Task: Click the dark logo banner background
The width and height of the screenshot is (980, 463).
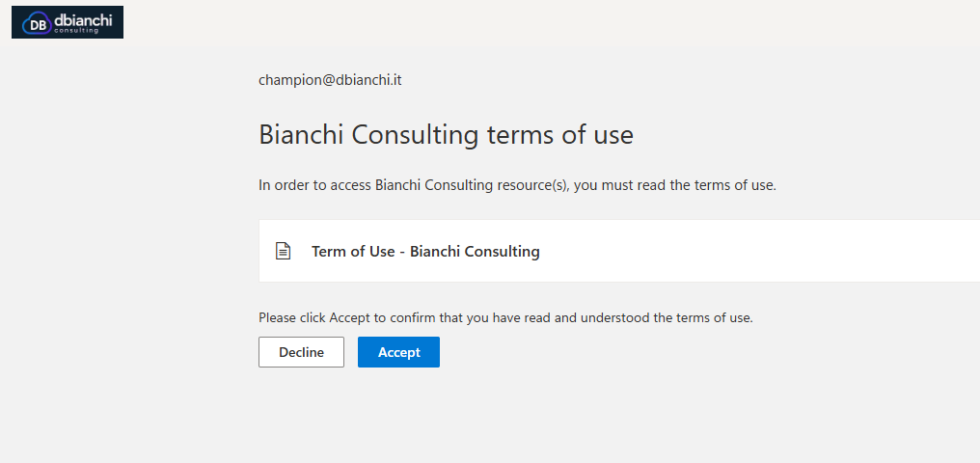Action: (x=118, y=32)
